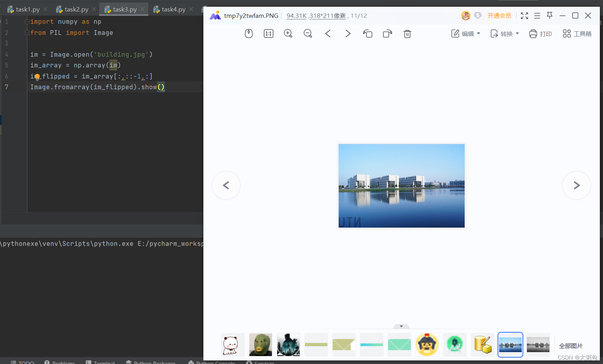The image size is (603, 364).
Task: Select the yellow monkey avatar thumbnail
Action: pyautogui.click(x=427, y=345)
